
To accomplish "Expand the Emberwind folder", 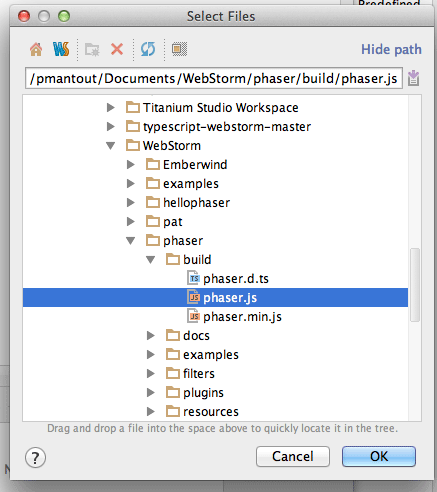I will (131, 164).
